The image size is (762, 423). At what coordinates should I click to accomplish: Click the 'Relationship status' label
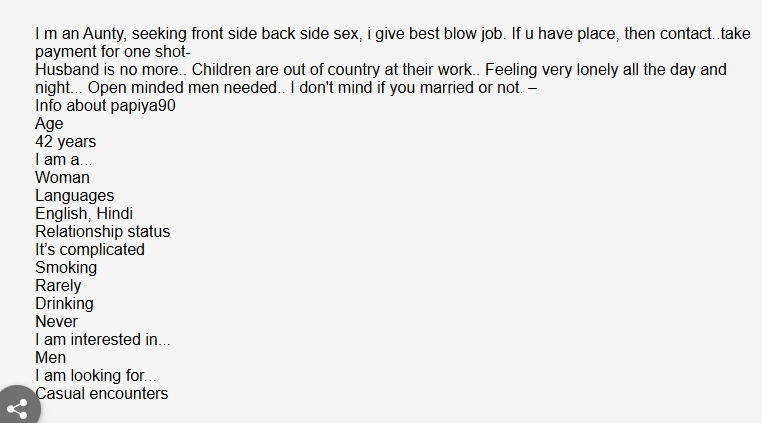[103, 231]
